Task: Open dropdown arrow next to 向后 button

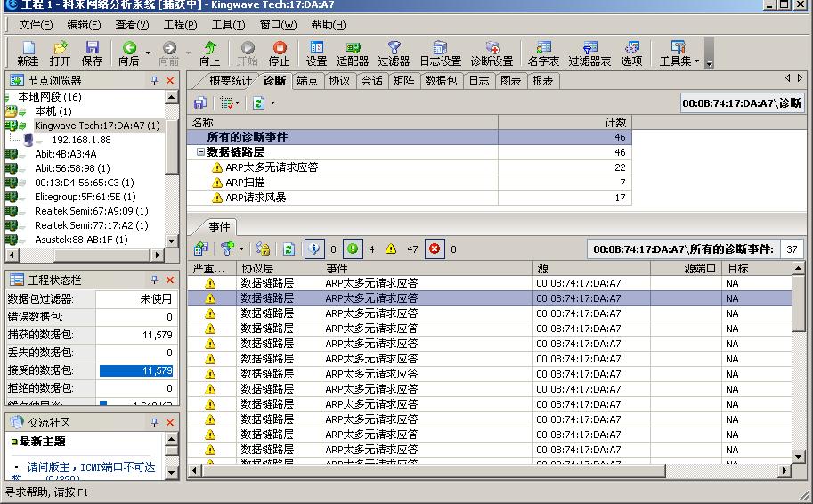Action: [148, 53]
